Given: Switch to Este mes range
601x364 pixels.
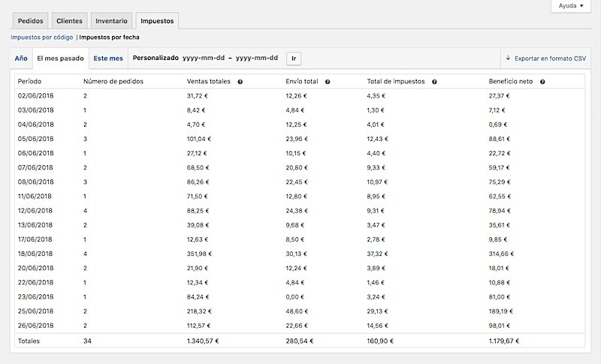Looking at the screenshot, I should tap(108, 59).
